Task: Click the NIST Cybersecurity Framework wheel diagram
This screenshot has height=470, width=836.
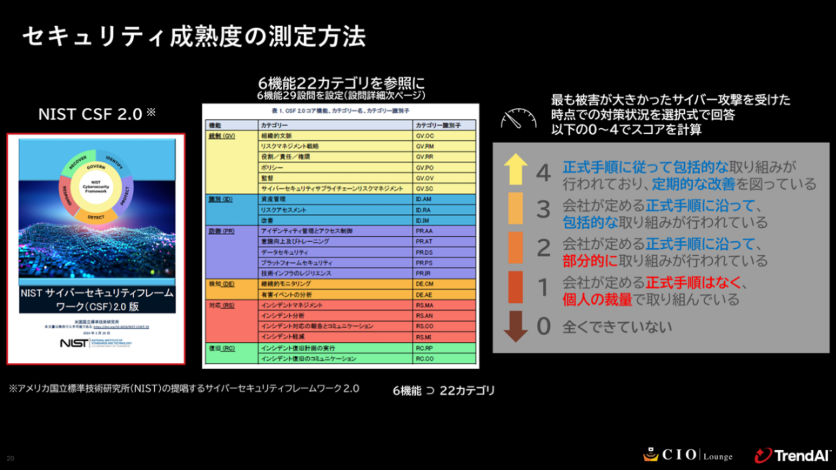Action: (96, 186)
